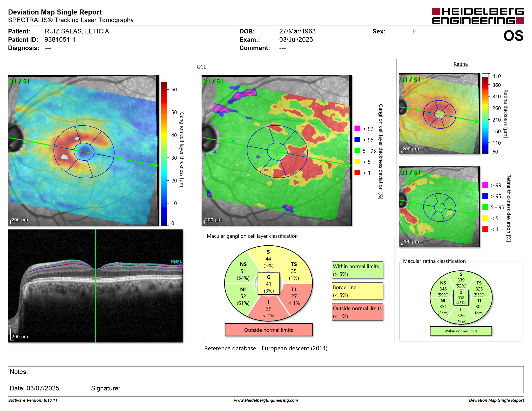Click the GCL center sector G 41 (3%)
This screenshot has width=532, height=411.
268,284
